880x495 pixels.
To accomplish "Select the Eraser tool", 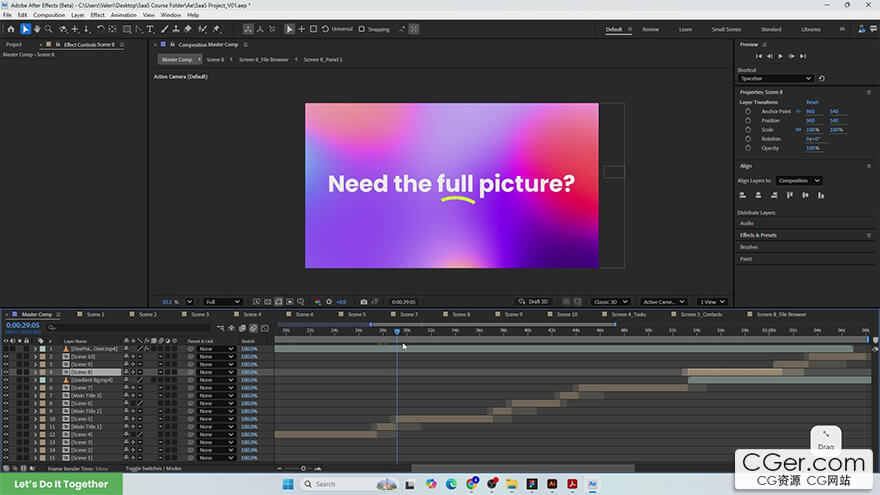I will point(188,29).
